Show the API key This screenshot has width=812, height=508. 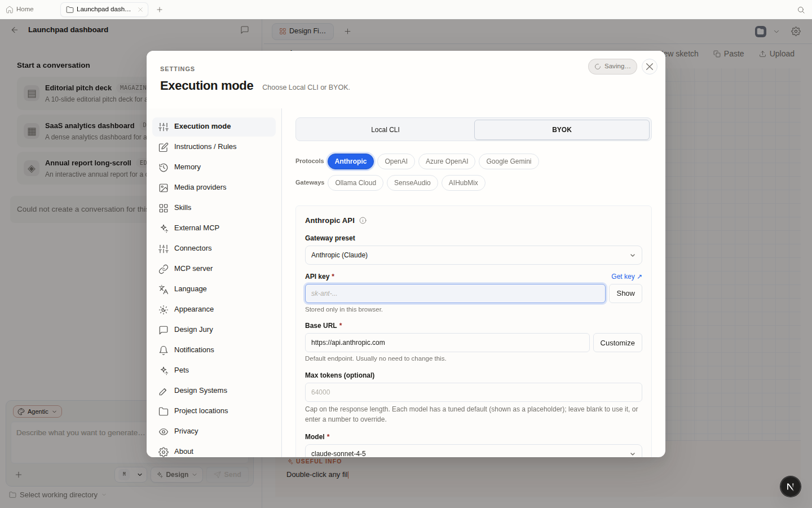[625, 294]
